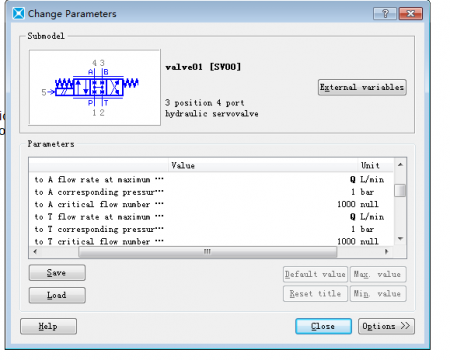Image resolution: width=450 pixels, height=360 pixels.
Task: Click the question mark help title button
Action: (x=385, y=14)
